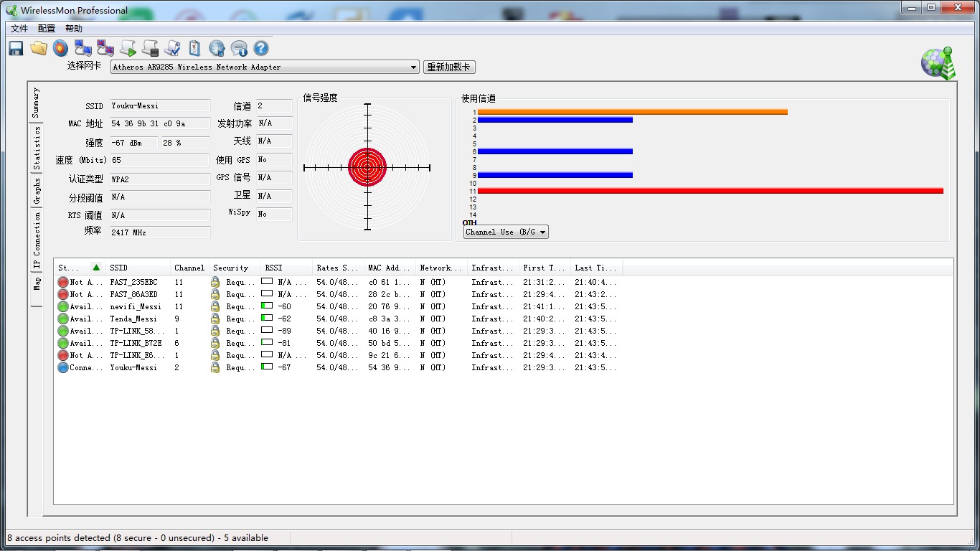This screenshot has width=980, height=551.
Task: Click the connect network computers icon
Action: tap(83, 48)
